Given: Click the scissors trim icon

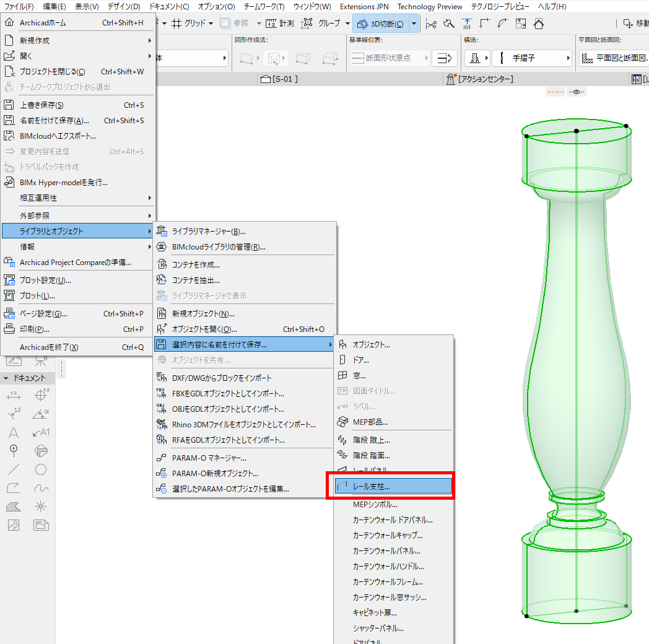Looking at the screenshot, I should [x=431, y=24].
